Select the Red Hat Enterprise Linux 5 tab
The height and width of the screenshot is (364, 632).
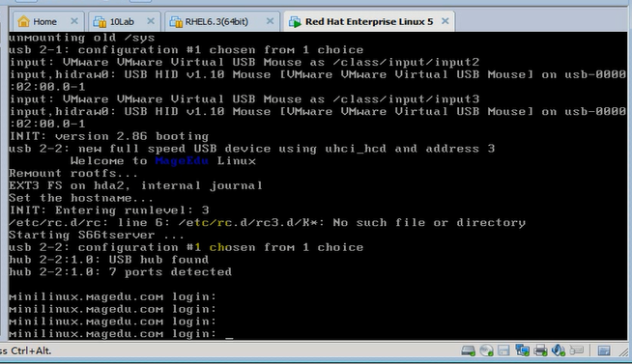coord(369,21)
